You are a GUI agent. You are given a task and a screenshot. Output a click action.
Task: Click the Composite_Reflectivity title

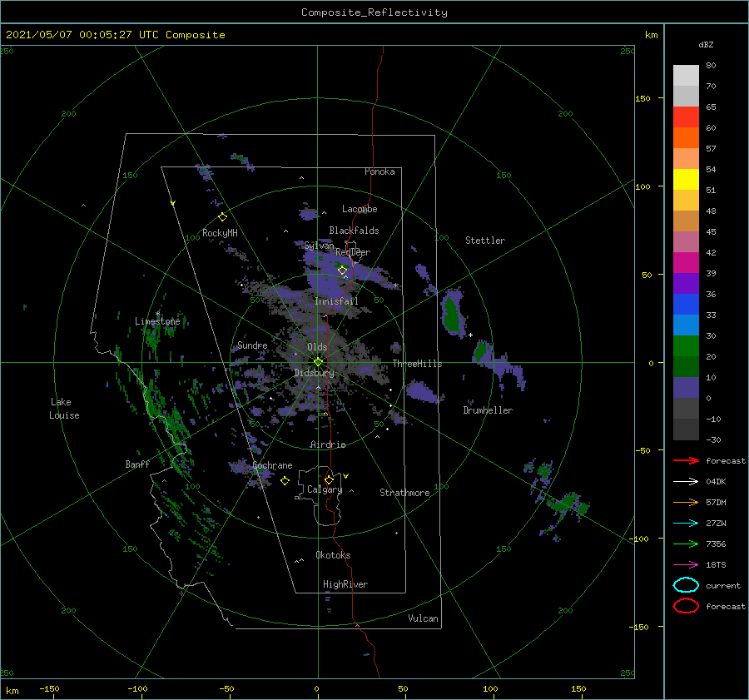(374, 12)
